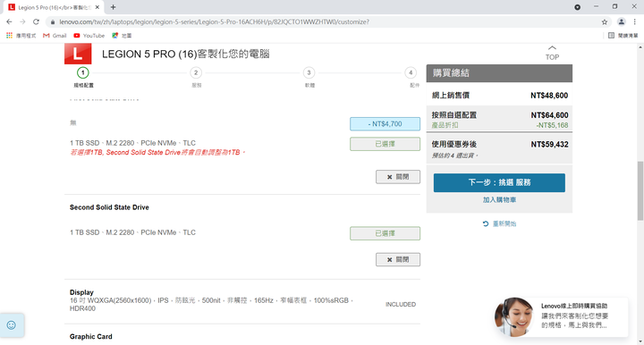Click the NT$59,432 after-coupon price
The image size is (644, 345).
click(x=549, y=145)
